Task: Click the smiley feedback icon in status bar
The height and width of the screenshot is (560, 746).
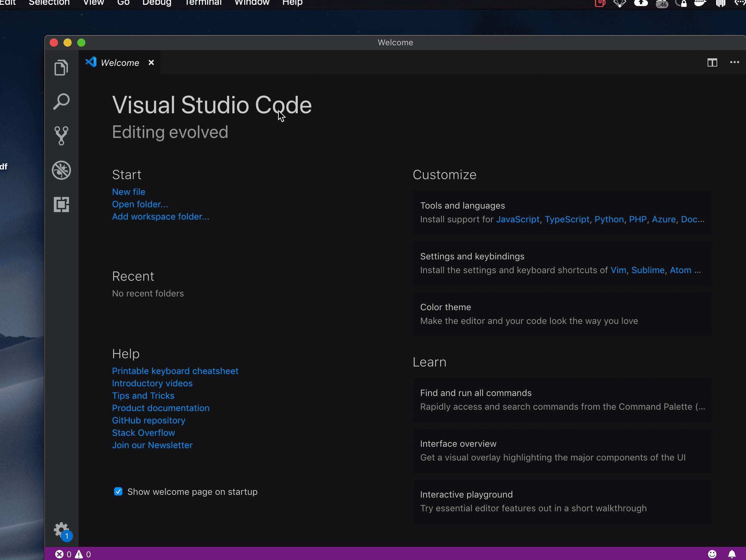Action: point(712,554)
